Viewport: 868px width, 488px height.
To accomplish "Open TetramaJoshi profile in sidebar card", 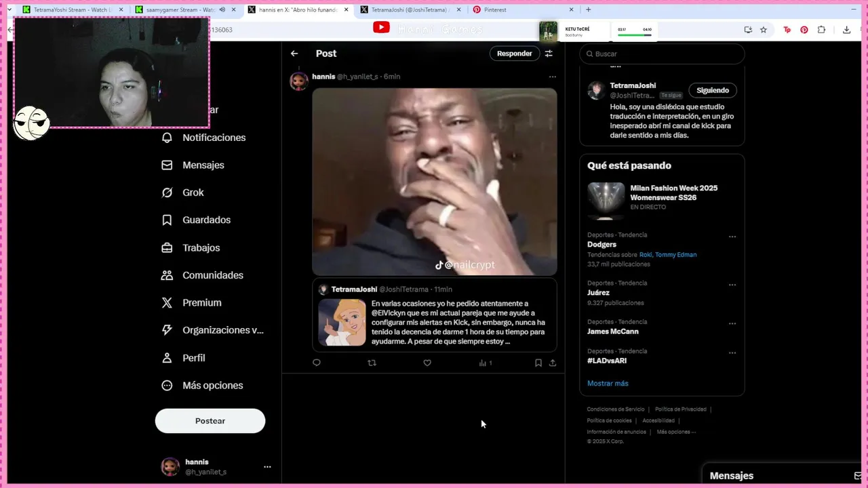I will 633,85.
